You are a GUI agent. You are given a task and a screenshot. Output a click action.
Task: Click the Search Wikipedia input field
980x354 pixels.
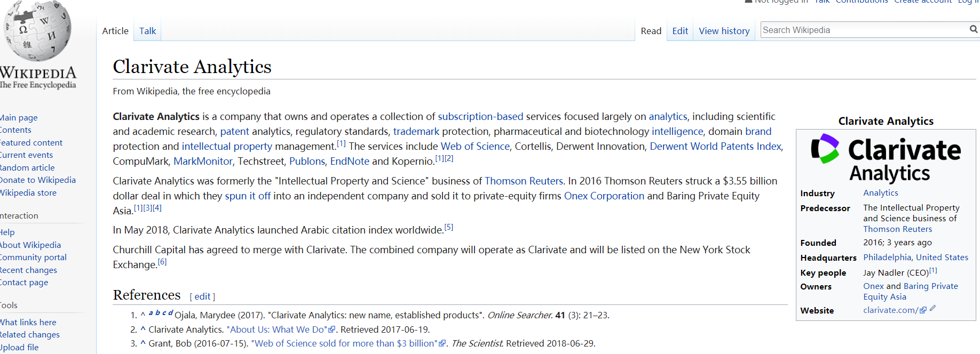[865, 30]
